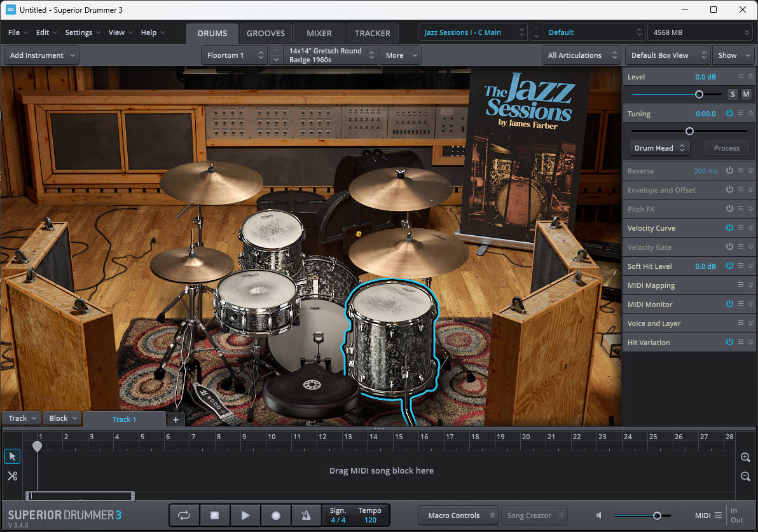Open the Track menu button
The image size is (758, 532).
pyautogui.click(x=22, y=418)
